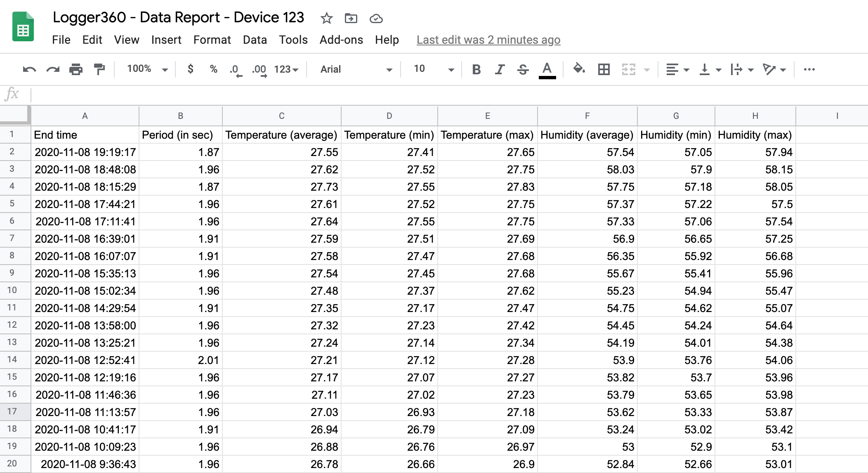
Task: Click the document title Logger360 - Data Report
Action: click(178, 17)
